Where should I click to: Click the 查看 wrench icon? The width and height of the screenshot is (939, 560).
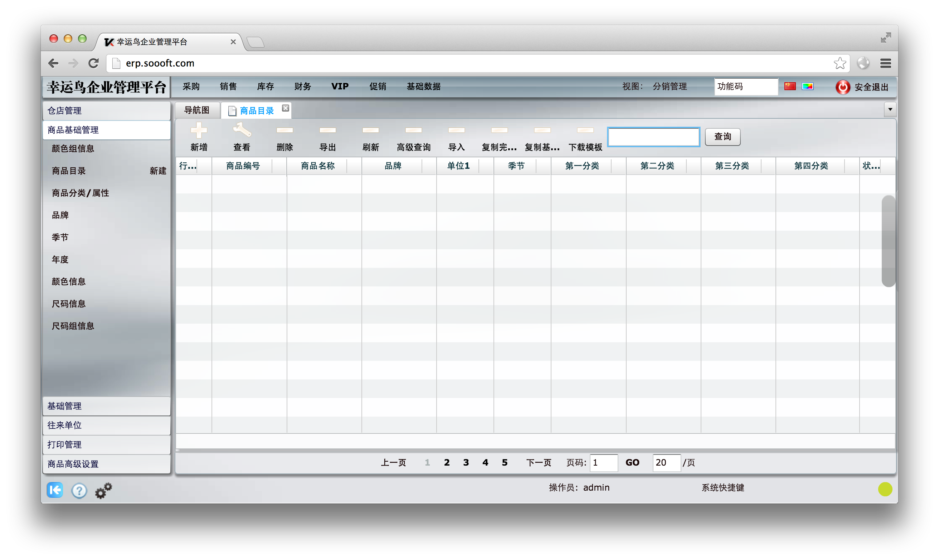(242, 130)
